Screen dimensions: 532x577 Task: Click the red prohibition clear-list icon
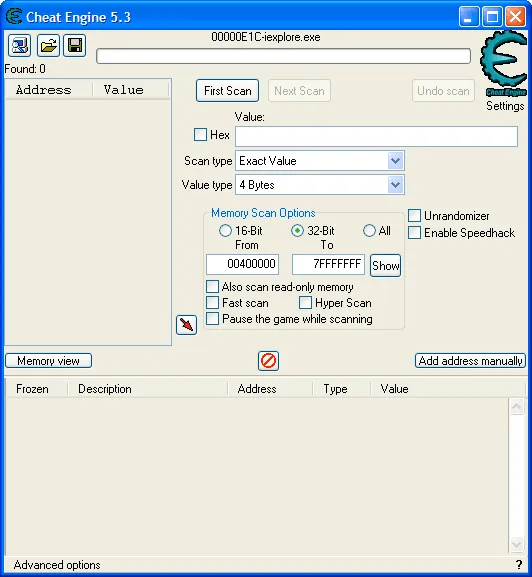click(268, 361)
